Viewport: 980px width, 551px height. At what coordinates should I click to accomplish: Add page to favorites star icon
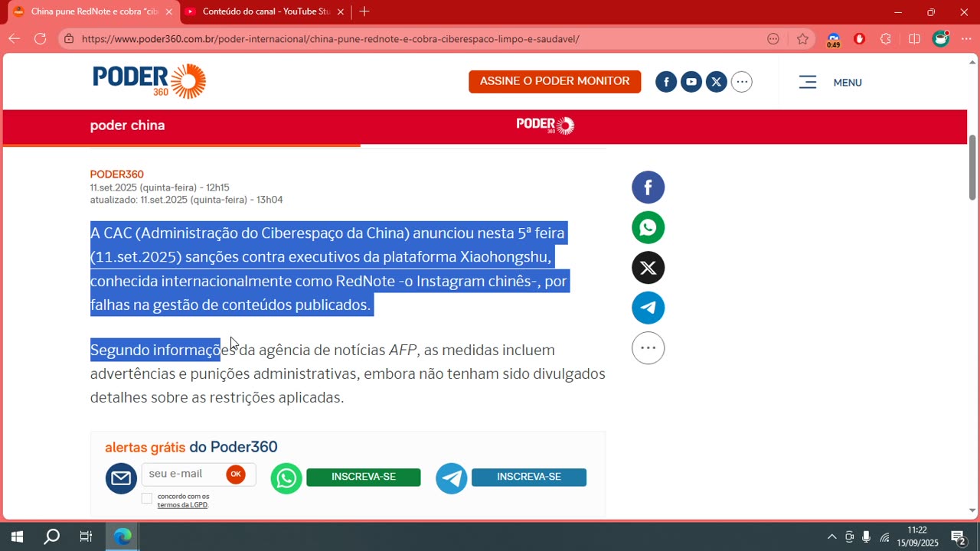coord(802,39)
